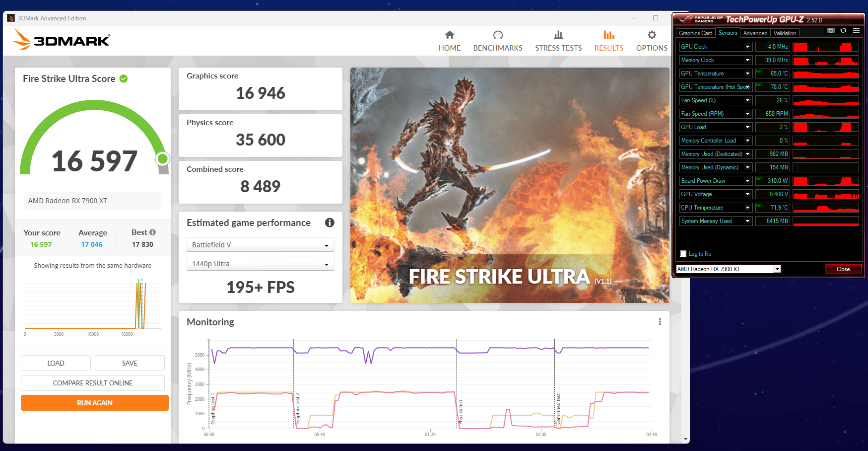This screenshot has height=451, width=868.
Task: Click the Board Power Draw sensor graph
Action: [x=826, y=181]
